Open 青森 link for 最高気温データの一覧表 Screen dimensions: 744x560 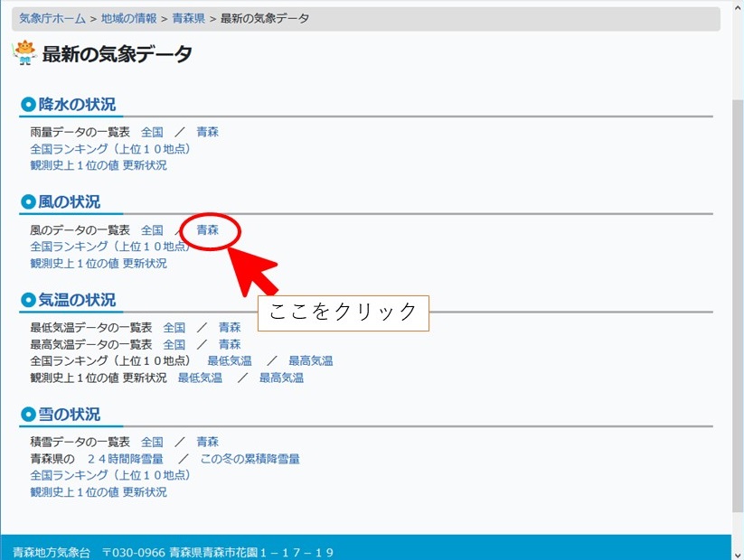[x=230, y=344]
